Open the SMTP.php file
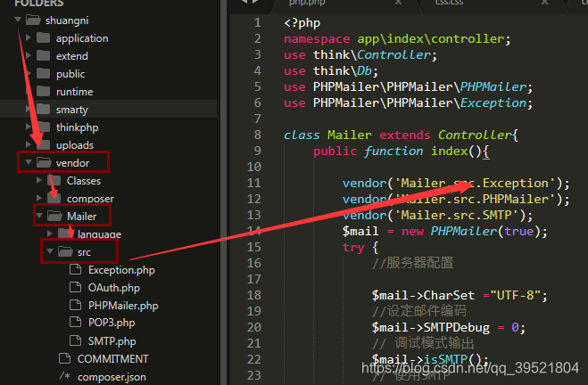The width and height of the screenshot is (588, 385). pyautogui.click(x=112, y=341)
